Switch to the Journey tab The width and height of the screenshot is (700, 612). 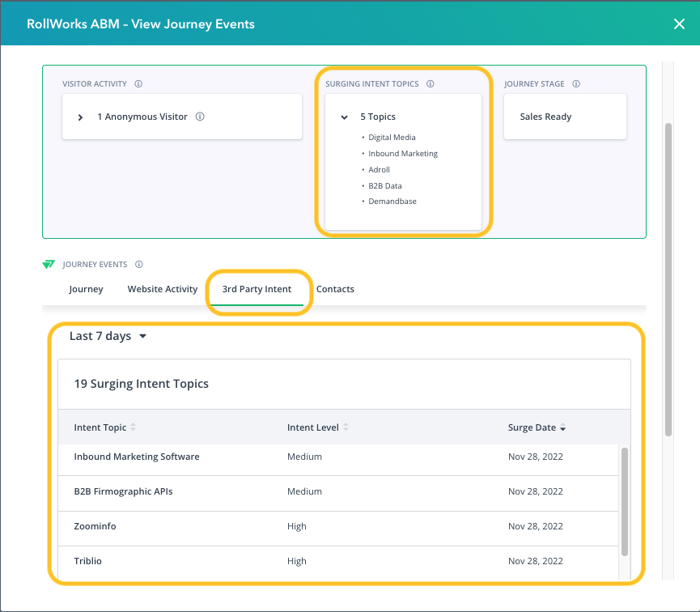(x=86, y=289)
